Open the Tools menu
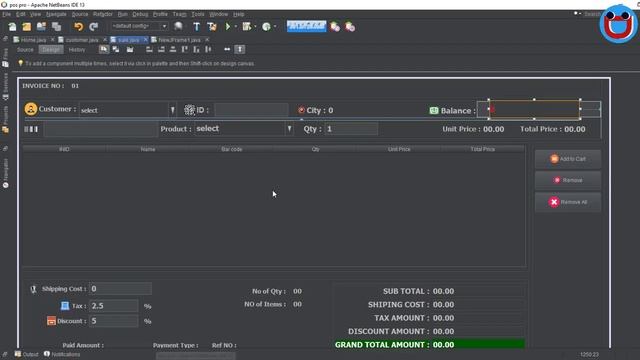The image size is (640, 360). 198,14
